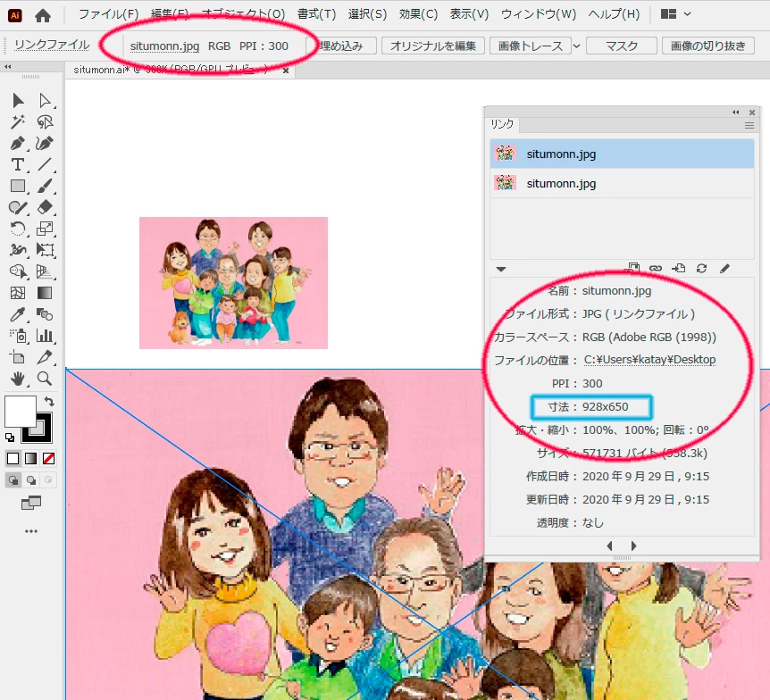Open Edit Toolbar three-dots menu

(31, 531)
